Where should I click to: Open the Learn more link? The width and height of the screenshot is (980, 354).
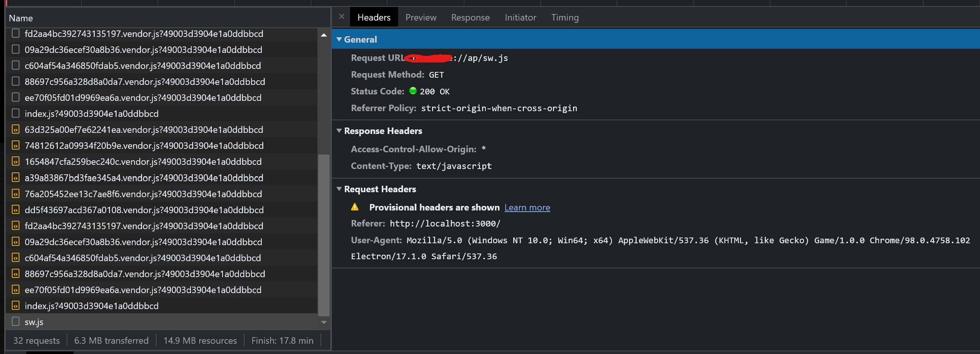pos(527,207)
